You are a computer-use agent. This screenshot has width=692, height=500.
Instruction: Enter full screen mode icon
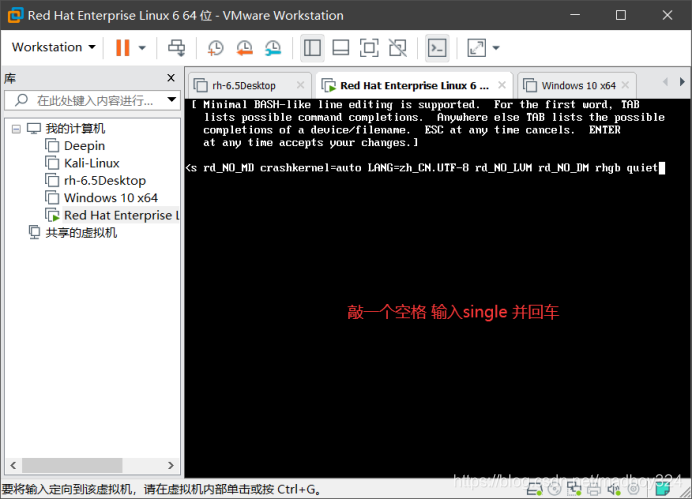click(369, 48)
